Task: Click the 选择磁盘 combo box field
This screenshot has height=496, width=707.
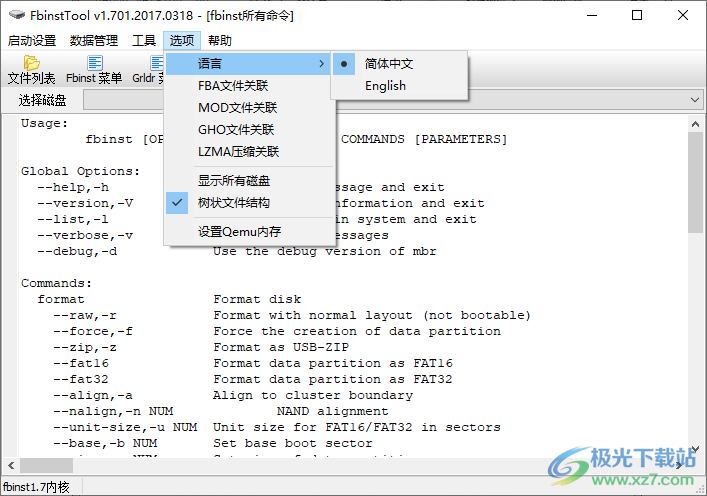Action: tap(392, 100)
